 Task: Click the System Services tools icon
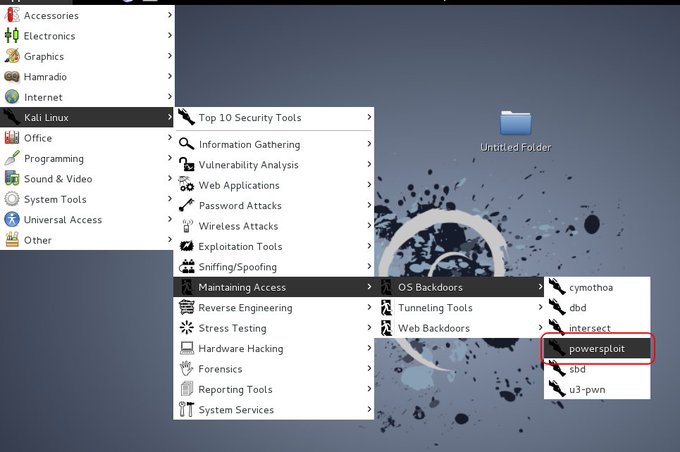click(186, 409)
